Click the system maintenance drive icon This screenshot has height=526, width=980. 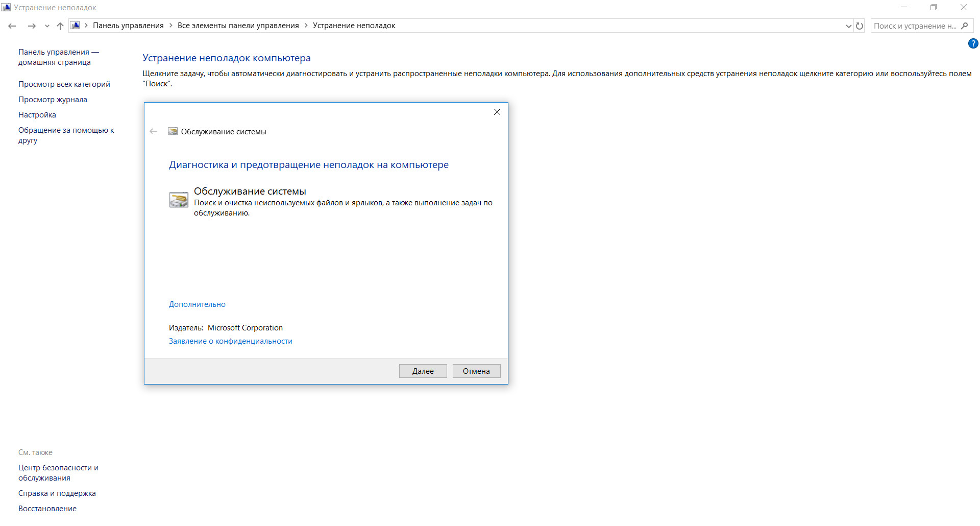[179, 200]
